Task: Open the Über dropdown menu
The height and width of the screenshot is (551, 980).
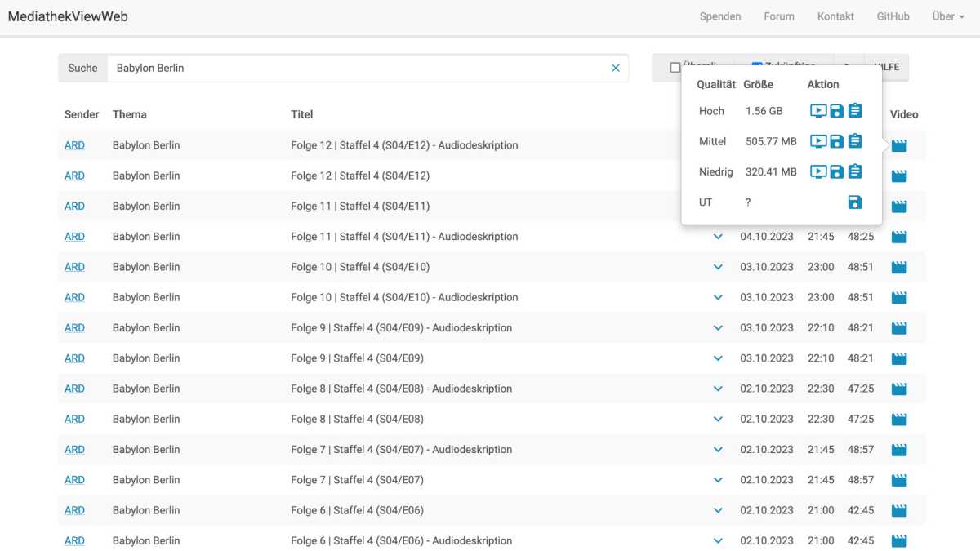Action: pos(948,16)
